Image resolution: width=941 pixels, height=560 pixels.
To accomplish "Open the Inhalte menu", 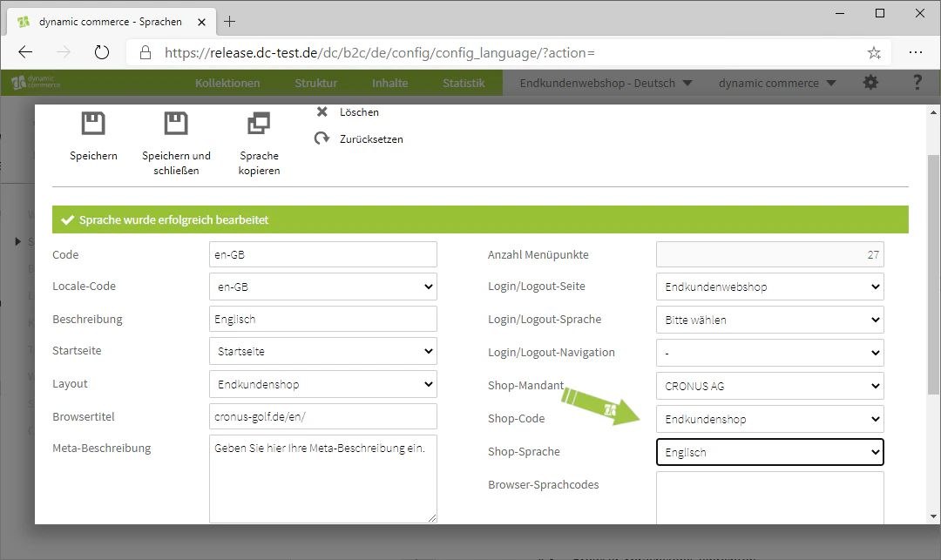I will (389, 83).
